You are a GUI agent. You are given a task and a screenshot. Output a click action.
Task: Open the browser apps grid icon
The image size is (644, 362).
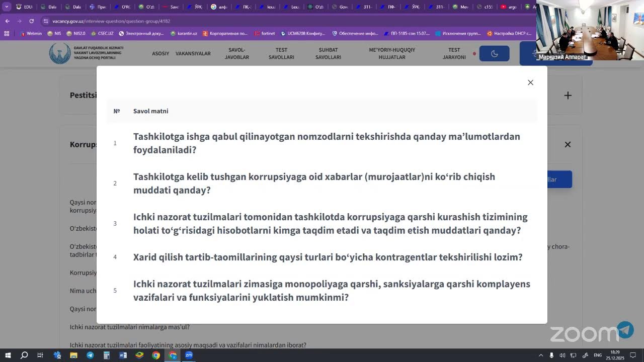tap(7, 33)
